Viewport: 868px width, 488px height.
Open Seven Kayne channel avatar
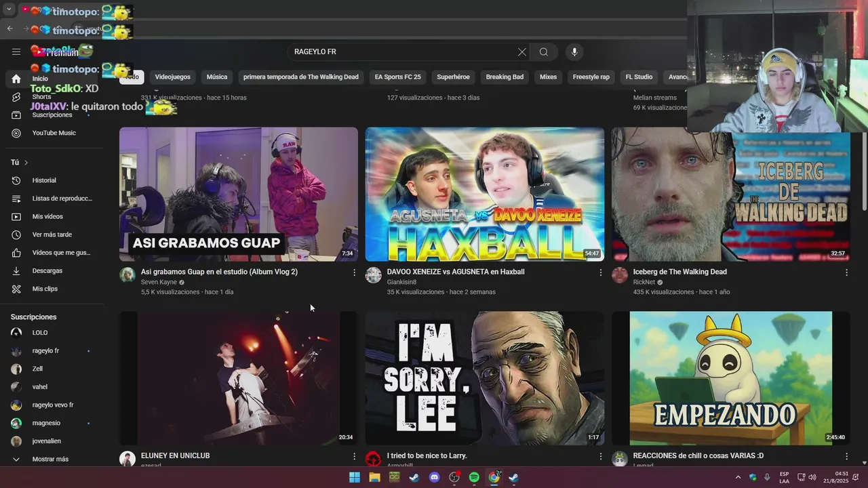(127, 274)
